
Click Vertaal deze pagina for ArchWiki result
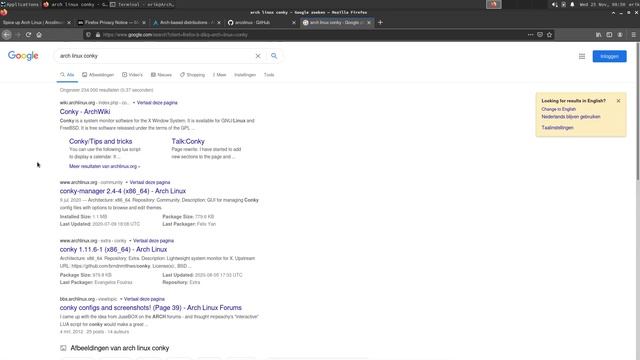point(157,103)
